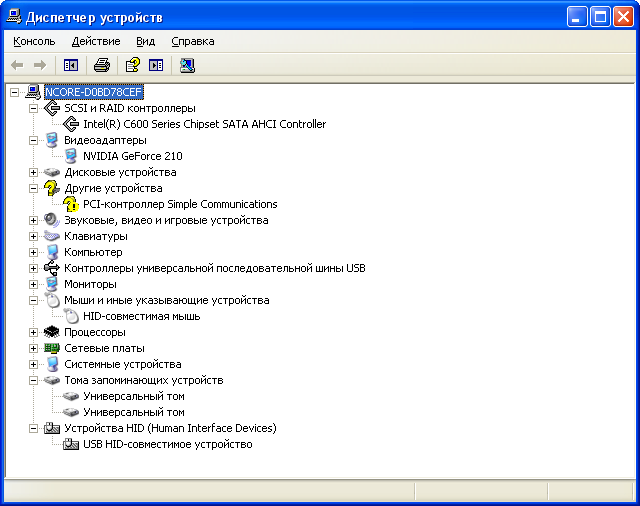The height and width of the screenshot is (506, 640).
Task: Click the Print toolbar icon
Action: click(101, 65)
